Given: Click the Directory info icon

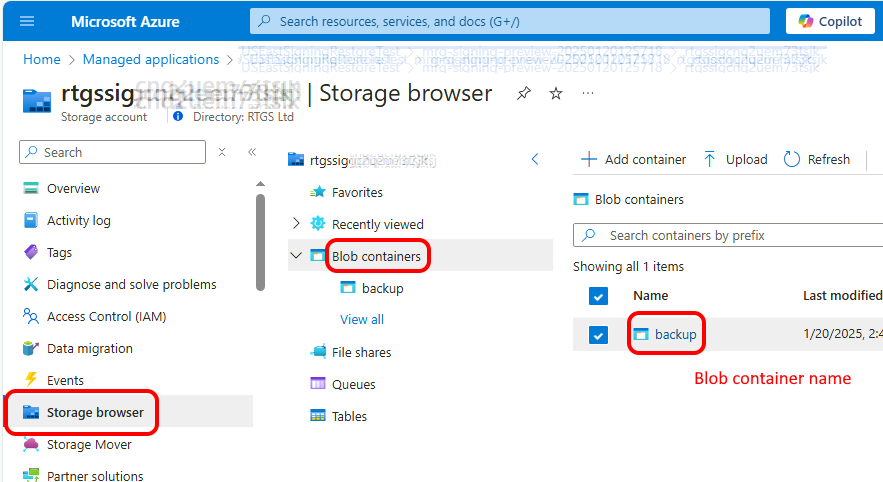Looking at the screenshot, I should (178, 117).
